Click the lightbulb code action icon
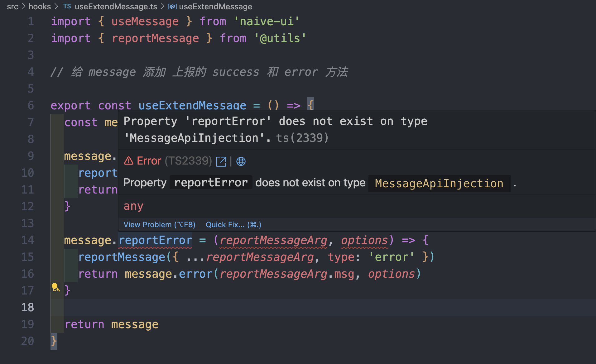Viewport: 596px width, 364px height. pyautogui.click(x=55, y=287)
